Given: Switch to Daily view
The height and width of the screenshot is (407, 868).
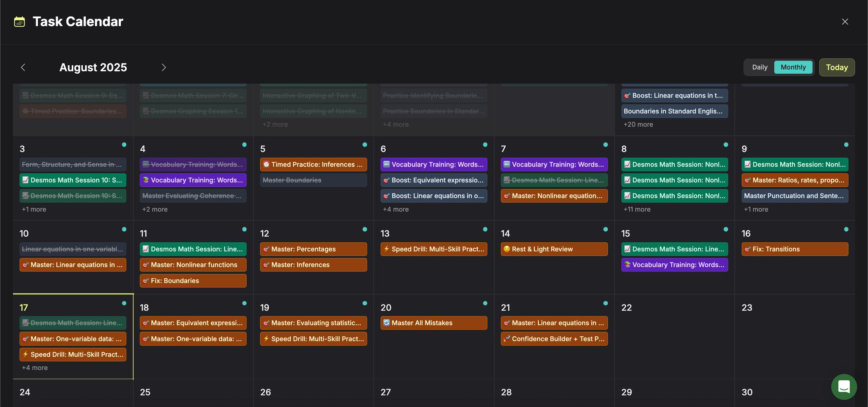Looking at the screenshot, I should tap(759, 67).
